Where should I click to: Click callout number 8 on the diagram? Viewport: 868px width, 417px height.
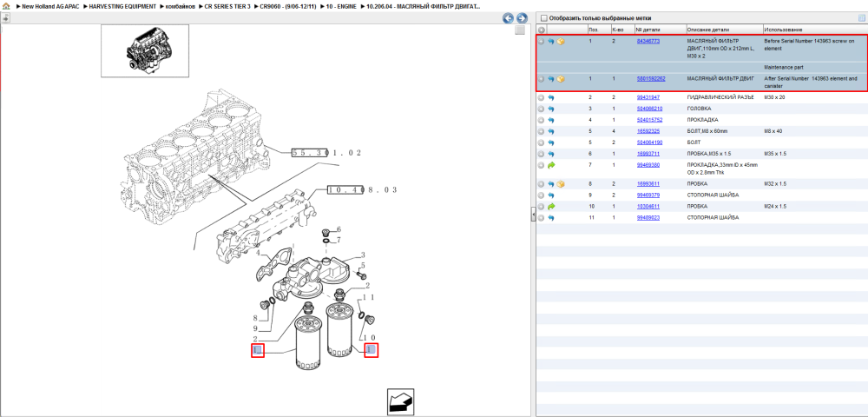point(256,319)
